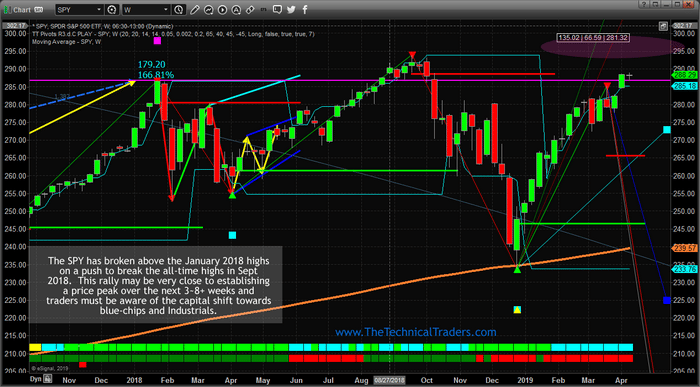Select the pencil drawing tool
This screenshot has height=387, width=700.
pos(194,9)
